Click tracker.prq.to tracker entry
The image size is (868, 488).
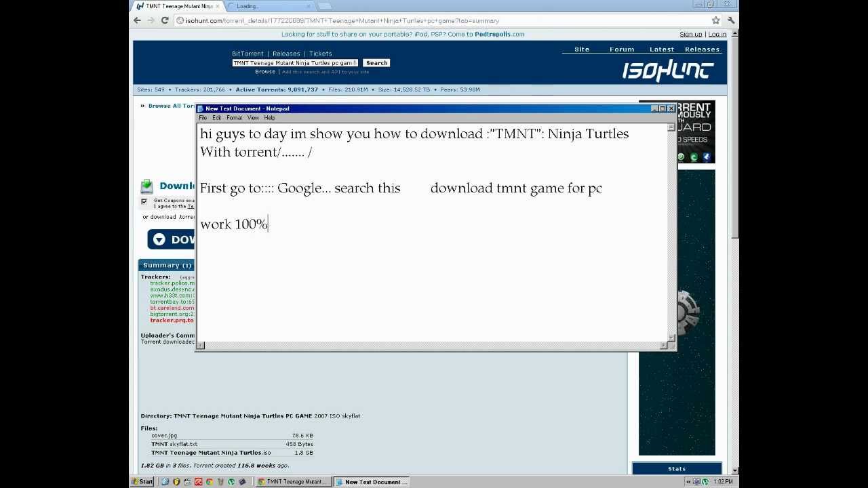click(x=172, y=321)
